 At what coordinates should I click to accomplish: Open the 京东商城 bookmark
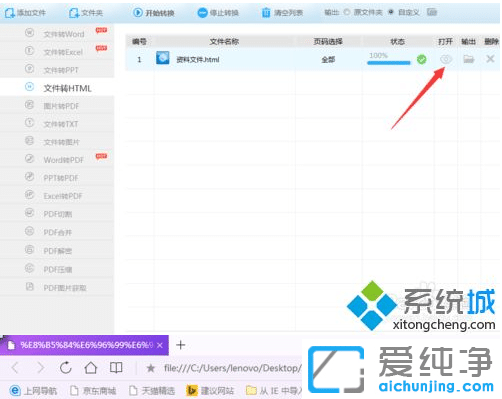pos(94,390)
